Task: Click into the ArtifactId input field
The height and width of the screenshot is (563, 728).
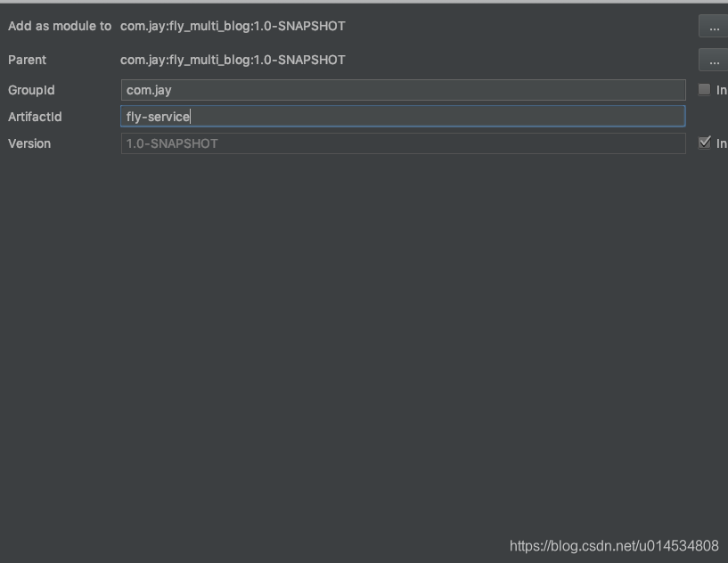Action: 403,117
